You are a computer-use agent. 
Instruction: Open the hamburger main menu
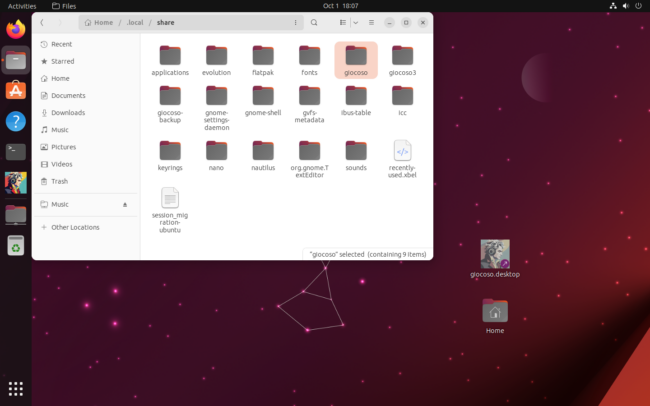click(x=371, y=22)
